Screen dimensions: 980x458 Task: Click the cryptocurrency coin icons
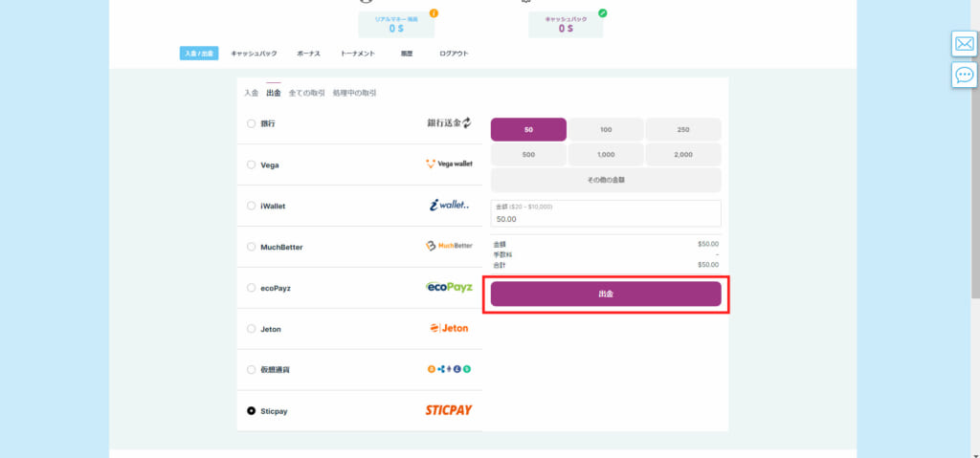point(450,369)
